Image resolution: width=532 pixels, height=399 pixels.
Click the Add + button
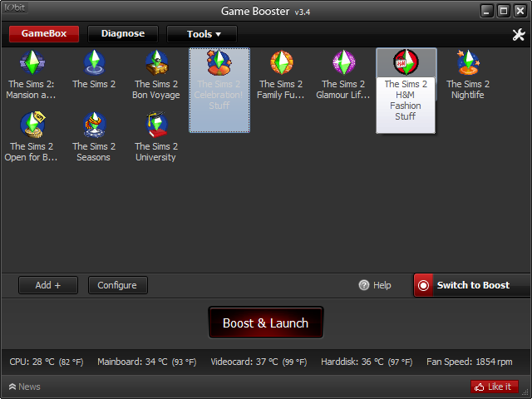[x=48, y=285]
